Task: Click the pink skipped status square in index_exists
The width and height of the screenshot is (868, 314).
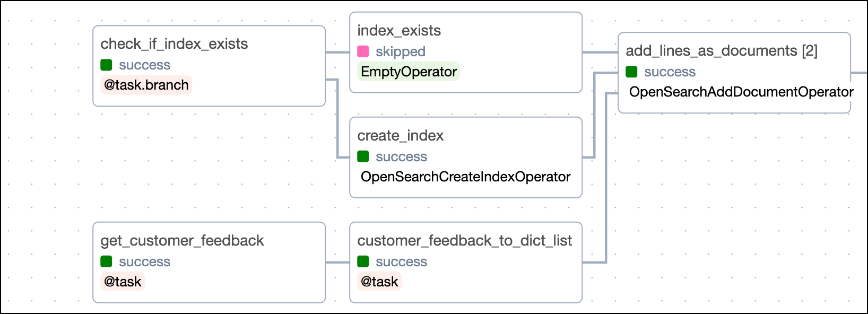Action: (x=363, y=51)
